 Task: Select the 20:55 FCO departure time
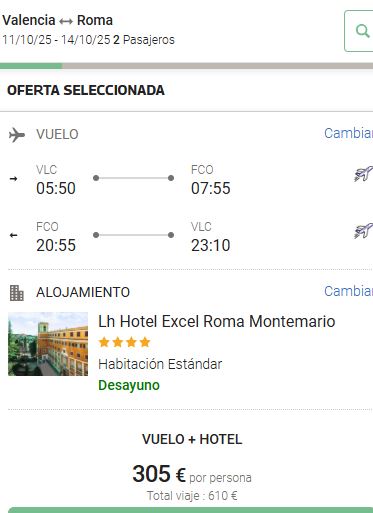[56, 245]
